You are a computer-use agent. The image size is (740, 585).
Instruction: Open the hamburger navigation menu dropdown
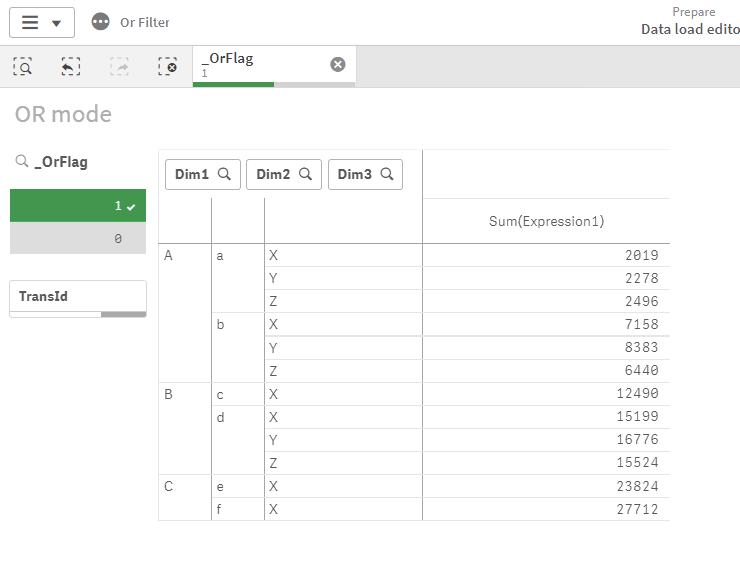pyautogui.click(x=41, y=22)
